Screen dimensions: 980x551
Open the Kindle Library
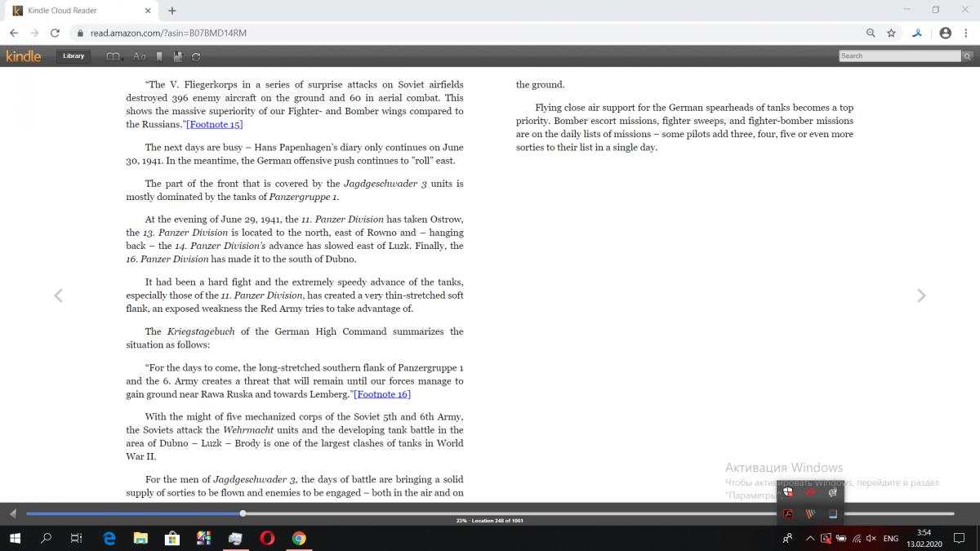coord(73,56)
